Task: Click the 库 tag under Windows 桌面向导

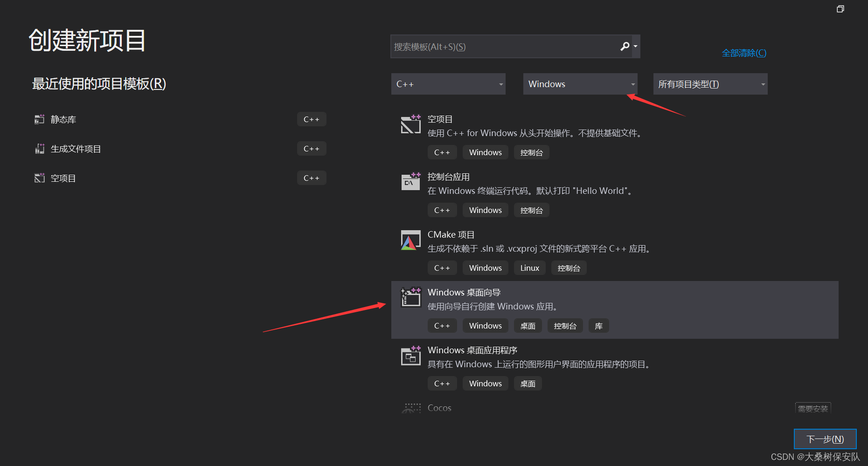Action: coord(599,326)
